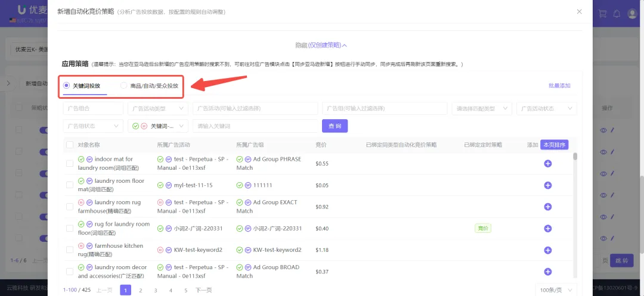Add the laundry room floor mat keyword
This screenshot has width=644, height=296.
coord(547,185)
